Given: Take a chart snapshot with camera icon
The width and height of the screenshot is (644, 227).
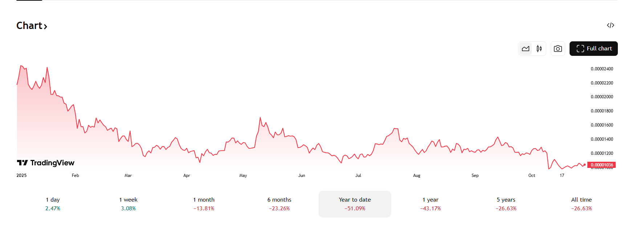Looking at the screenshot, I should 558,49.
